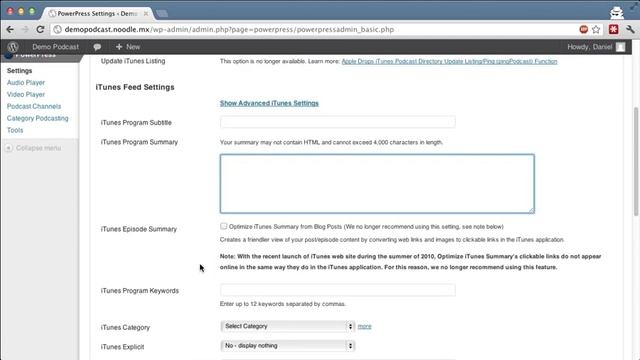Reload the page with the refresh icon
640x360 pixels.
40,29
